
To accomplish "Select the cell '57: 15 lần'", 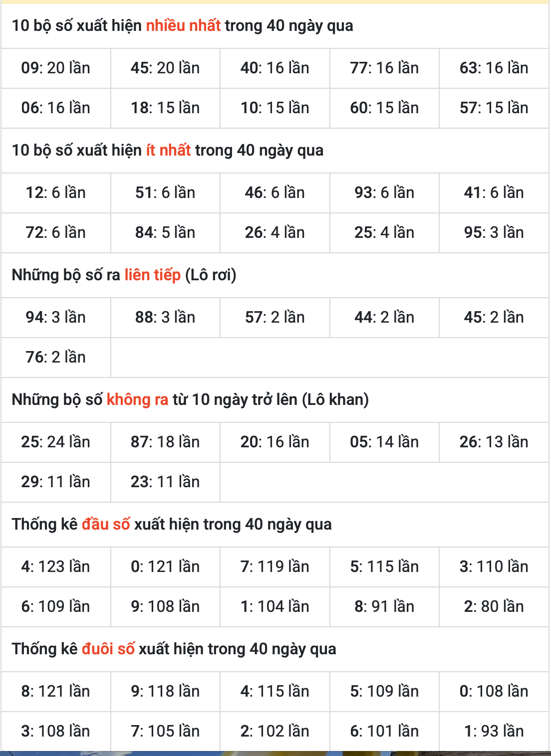I will 494,108.
